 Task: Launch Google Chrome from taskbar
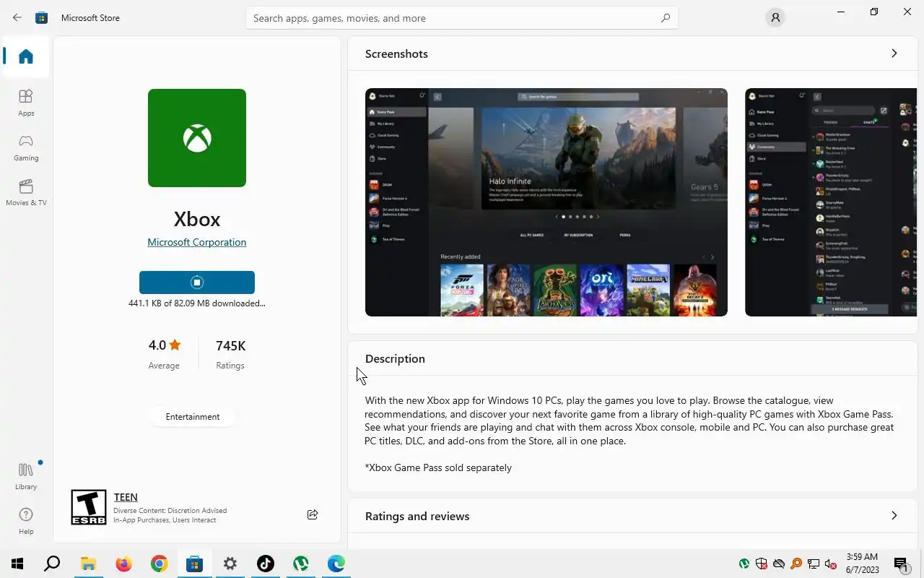(x=159, y=564)
